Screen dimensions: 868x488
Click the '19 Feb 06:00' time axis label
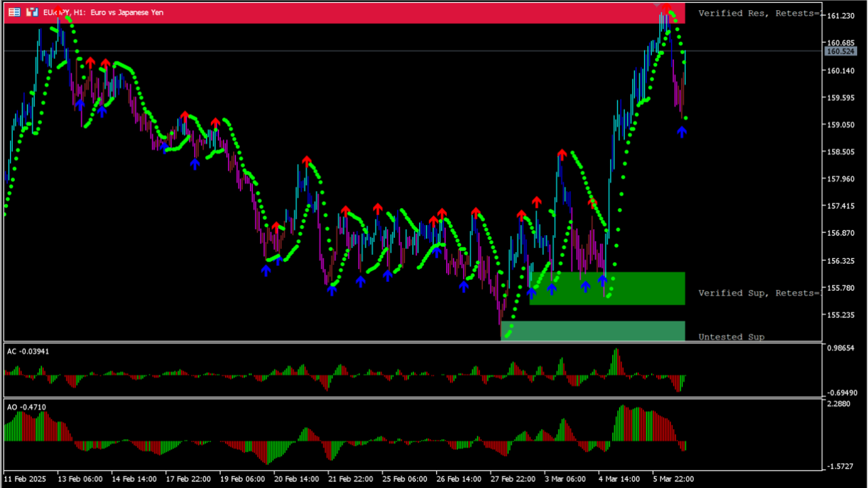pos(243,479)
